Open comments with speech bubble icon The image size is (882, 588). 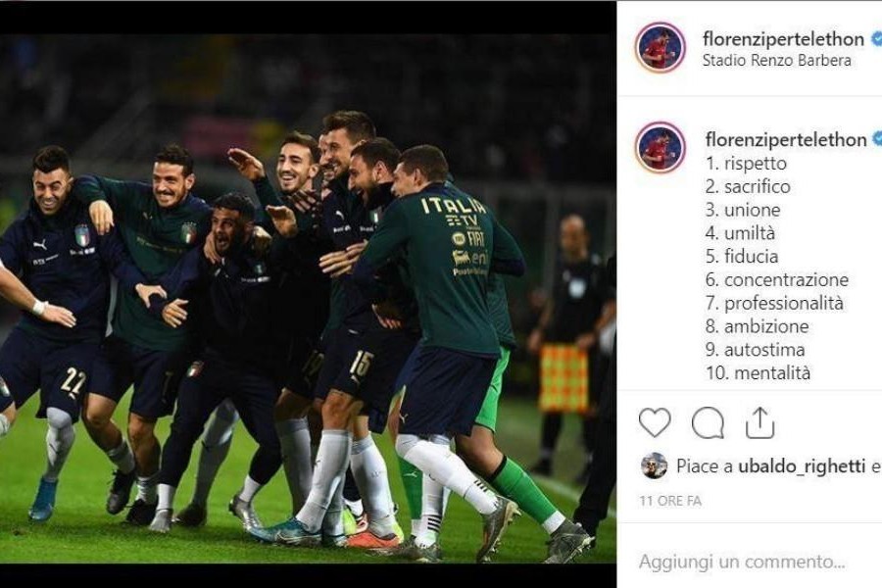pos(708,422)
